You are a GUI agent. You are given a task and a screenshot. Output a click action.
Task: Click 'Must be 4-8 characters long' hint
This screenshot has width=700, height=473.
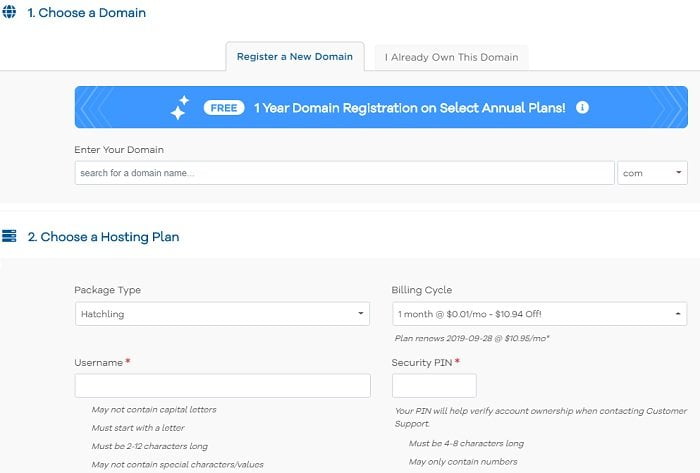tap(466, 444)
